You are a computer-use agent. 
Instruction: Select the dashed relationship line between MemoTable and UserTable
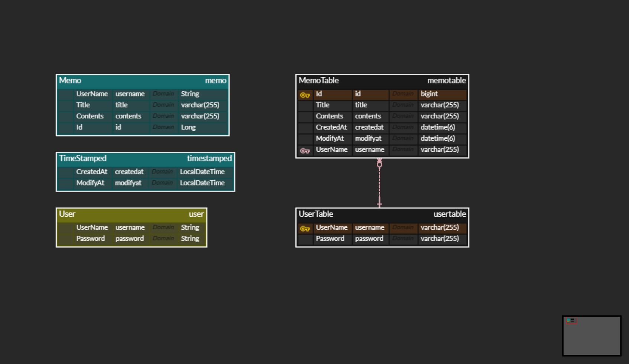tap(379, 183)
